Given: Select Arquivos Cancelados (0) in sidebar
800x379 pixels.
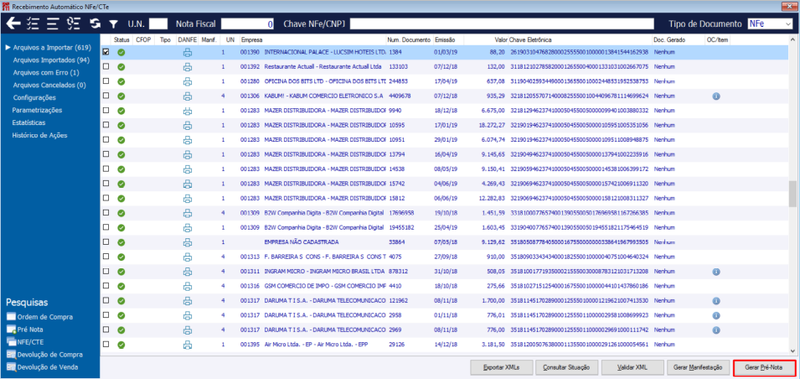Looking at the screenshot, I should click(49, 85).
